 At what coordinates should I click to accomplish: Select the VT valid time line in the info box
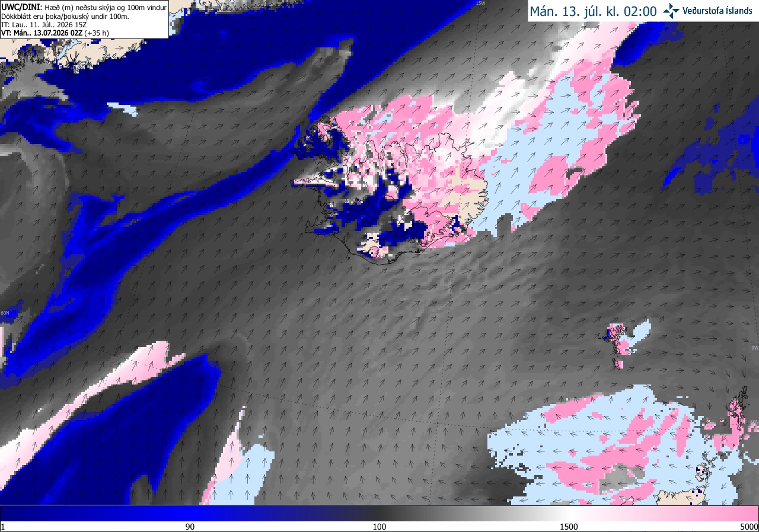53,33
